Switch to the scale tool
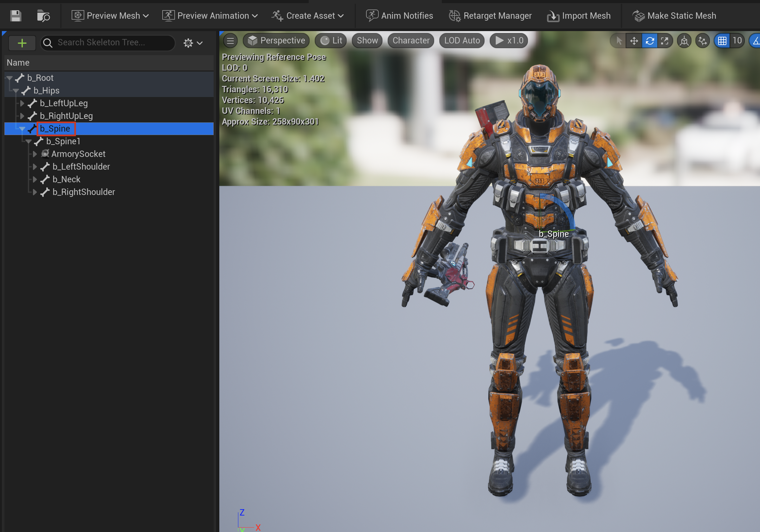760x532 pixels. tap(665, 41)
